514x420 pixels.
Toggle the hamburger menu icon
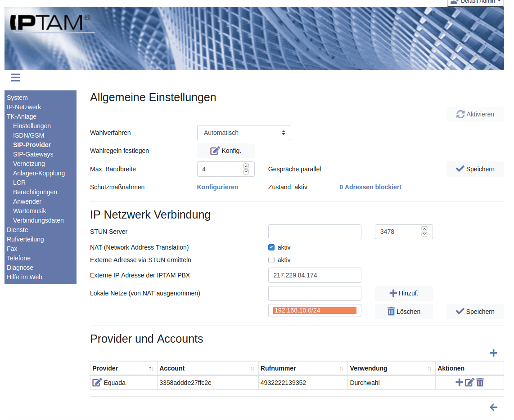(16, 78)
